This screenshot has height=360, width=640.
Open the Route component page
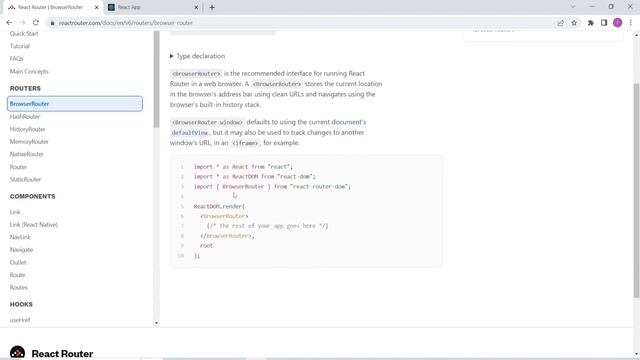click(x=17, y=275)
